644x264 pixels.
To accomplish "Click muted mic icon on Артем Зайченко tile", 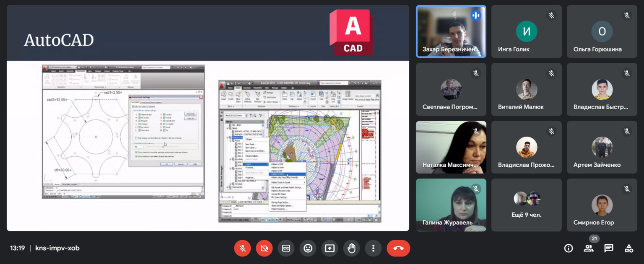I will pos(627,131).
